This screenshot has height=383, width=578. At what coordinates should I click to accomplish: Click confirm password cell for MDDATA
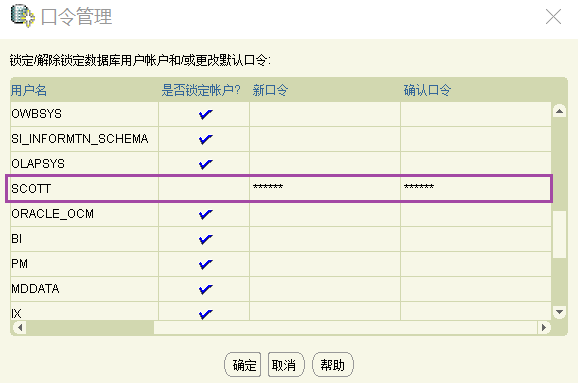[476, 289]
